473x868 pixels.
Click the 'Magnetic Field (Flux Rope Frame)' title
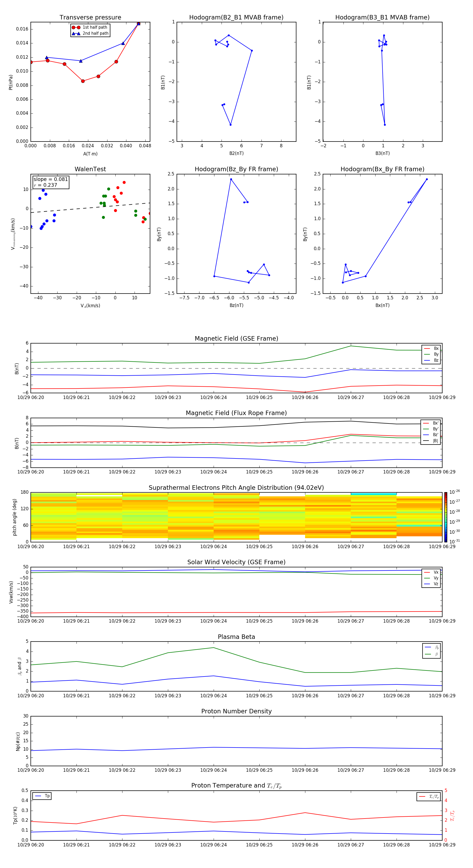click(x=236, y=413)
